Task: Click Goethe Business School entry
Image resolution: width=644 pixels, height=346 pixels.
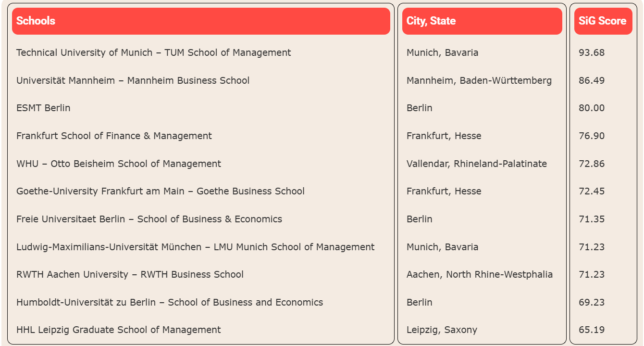Action: click(161, 191)
